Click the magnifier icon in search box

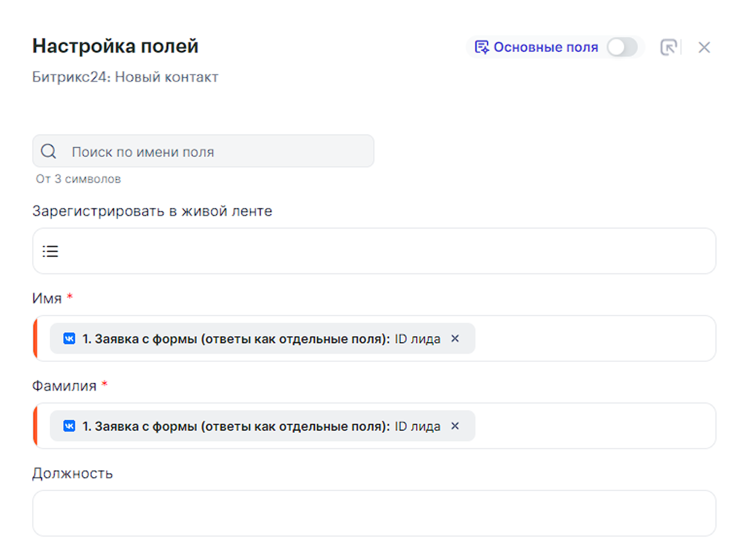click(49, 152)
